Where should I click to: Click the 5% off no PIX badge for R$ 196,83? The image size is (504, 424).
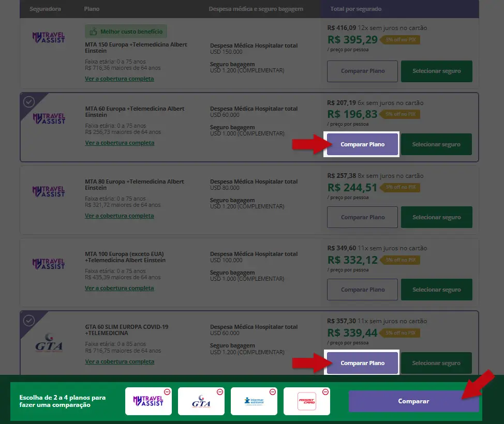coord(400,114)
